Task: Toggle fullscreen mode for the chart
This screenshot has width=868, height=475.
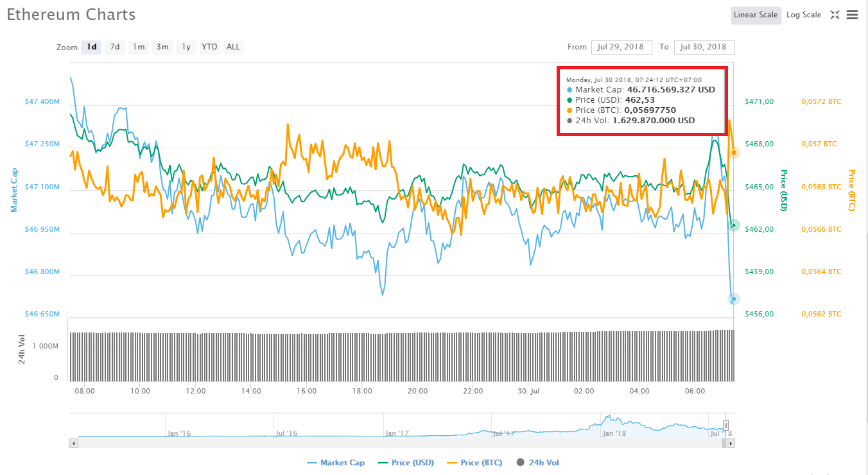Action: (x=835, y=15)
